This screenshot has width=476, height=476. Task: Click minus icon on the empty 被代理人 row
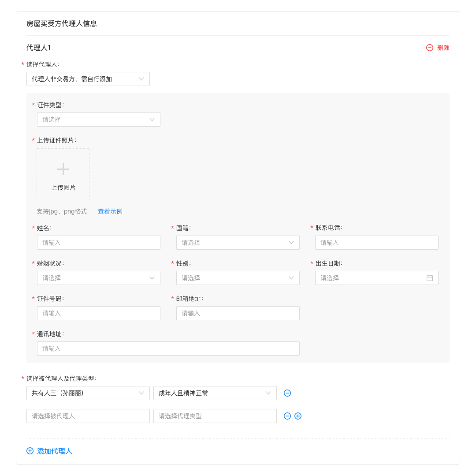point(287,416)
